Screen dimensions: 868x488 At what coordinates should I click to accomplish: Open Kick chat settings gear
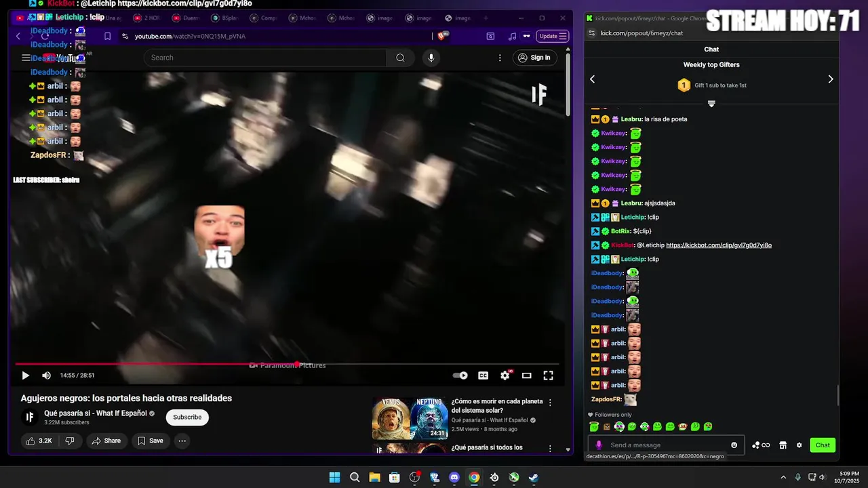pos(800,445)
